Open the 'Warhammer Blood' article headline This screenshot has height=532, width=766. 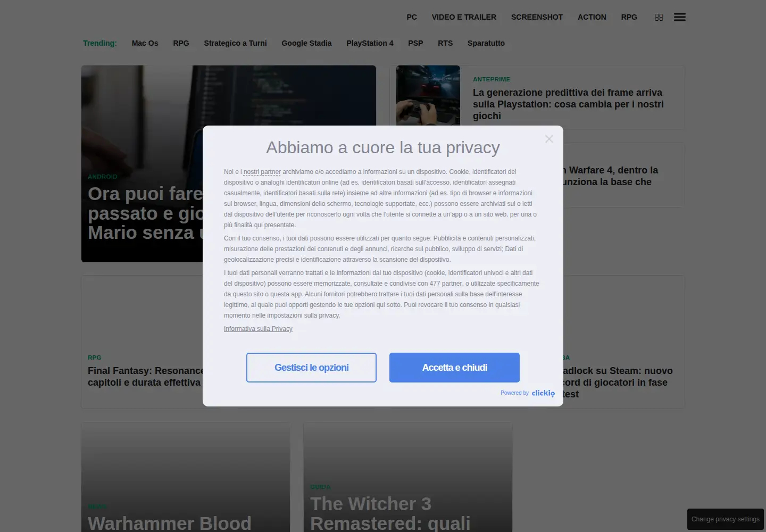click(x=170, y=523)
